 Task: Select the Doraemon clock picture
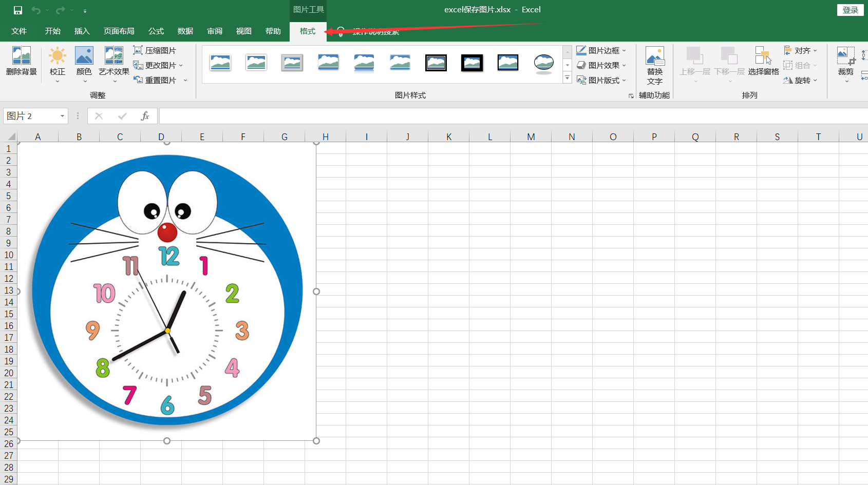167,292
